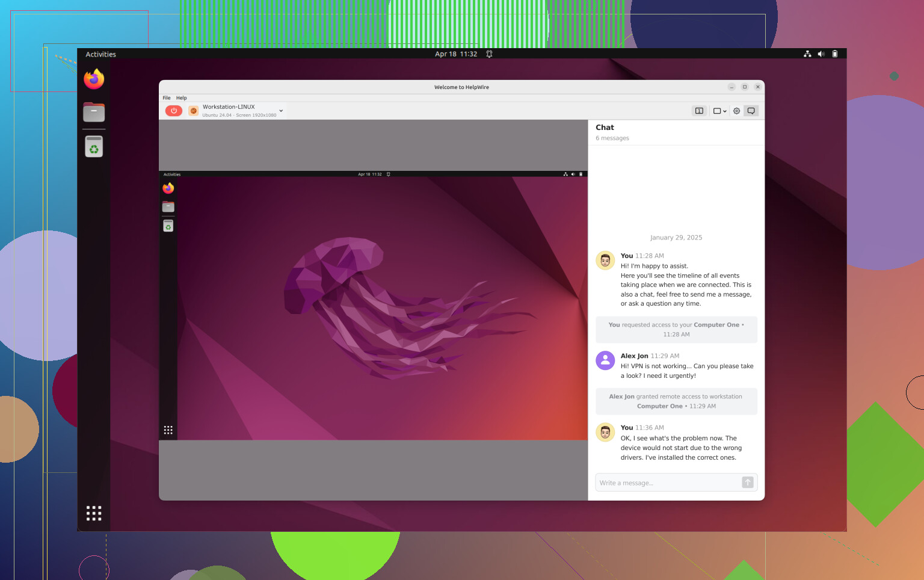Show Applications grid in the remote session
This screenshot has width=924, height=580.
click(168, 430)
